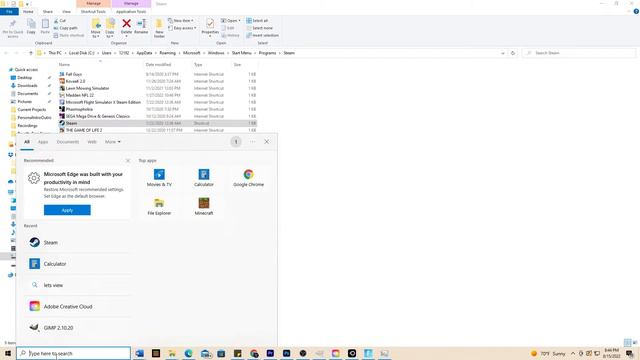
Task: Click the Windows Start button
Action: [x=8, y=353]
